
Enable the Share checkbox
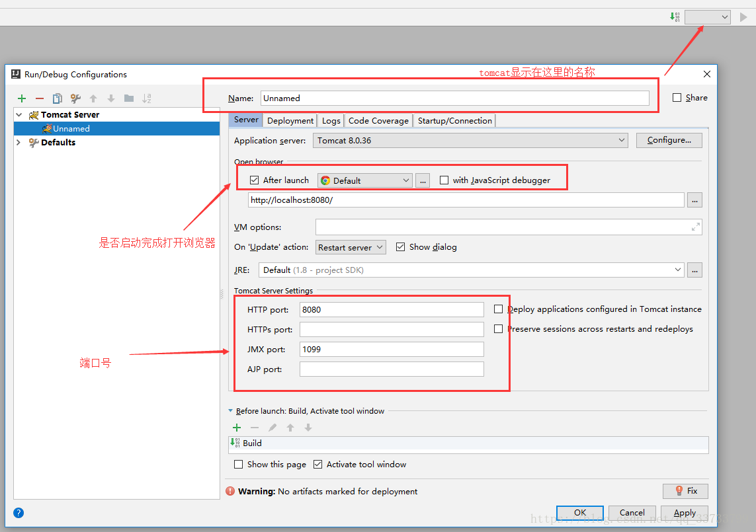[677, 98]
